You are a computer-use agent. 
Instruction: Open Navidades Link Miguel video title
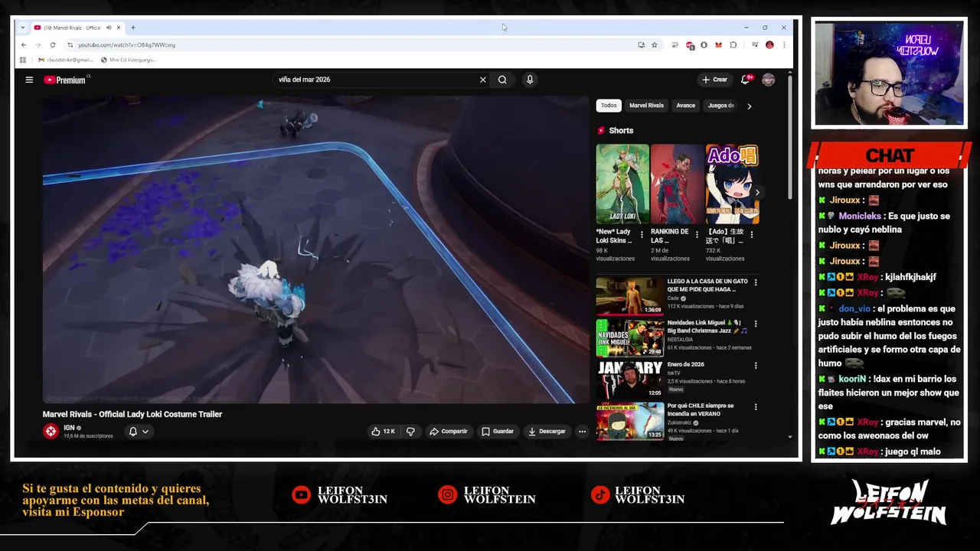tap(707, 327)
